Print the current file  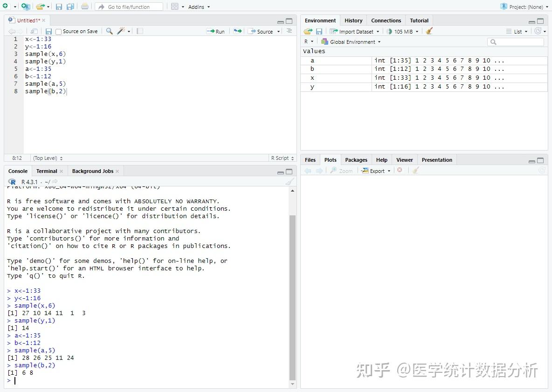pyautogui.click(x=84, y=7)
